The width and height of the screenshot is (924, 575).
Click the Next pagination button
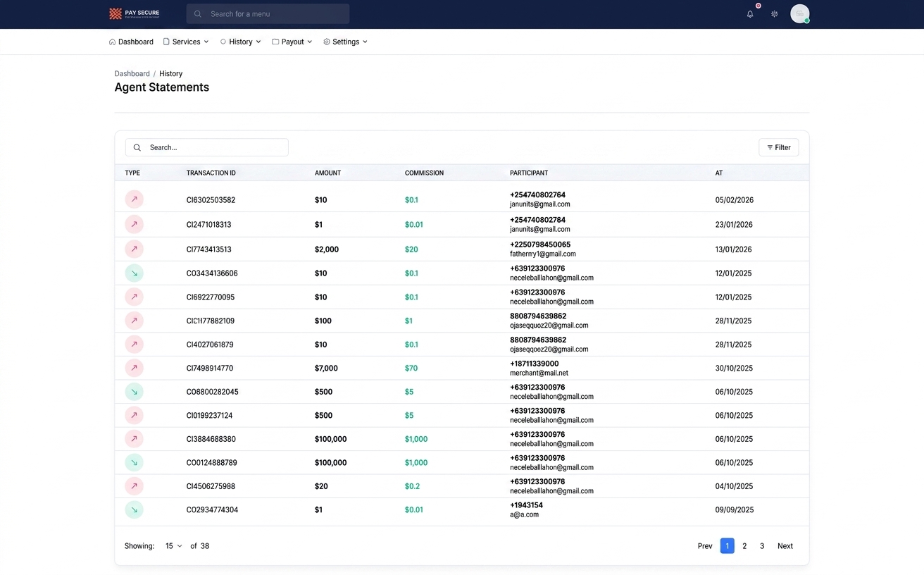[x=785, y=546]
